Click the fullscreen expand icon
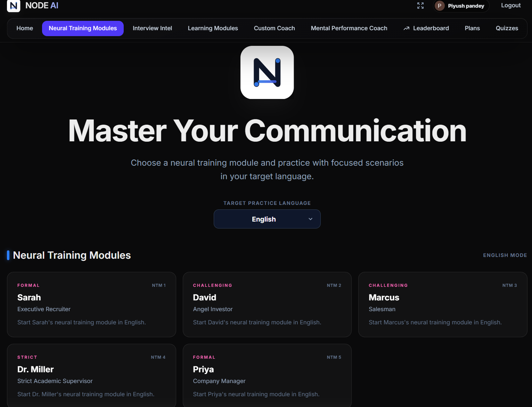The height and width of the screenshot is (407, 532). click(x=420, y=6)
